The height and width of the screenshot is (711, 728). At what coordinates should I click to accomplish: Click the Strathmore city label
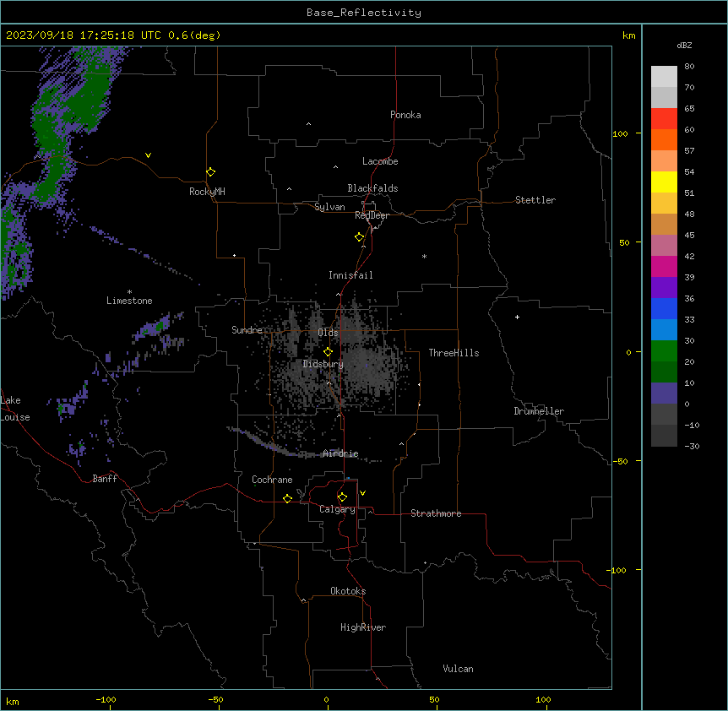tap(436, 513)
